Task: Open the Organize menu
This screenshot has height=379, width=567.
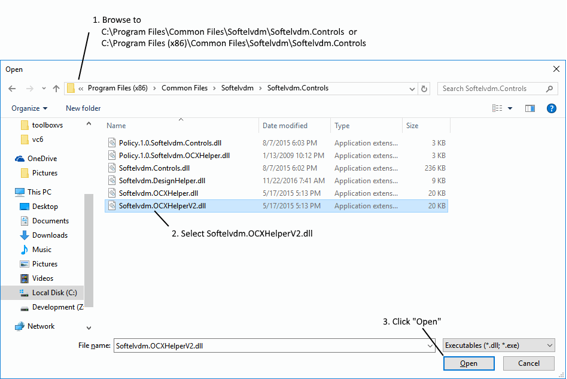Action: tap(29, 108)
